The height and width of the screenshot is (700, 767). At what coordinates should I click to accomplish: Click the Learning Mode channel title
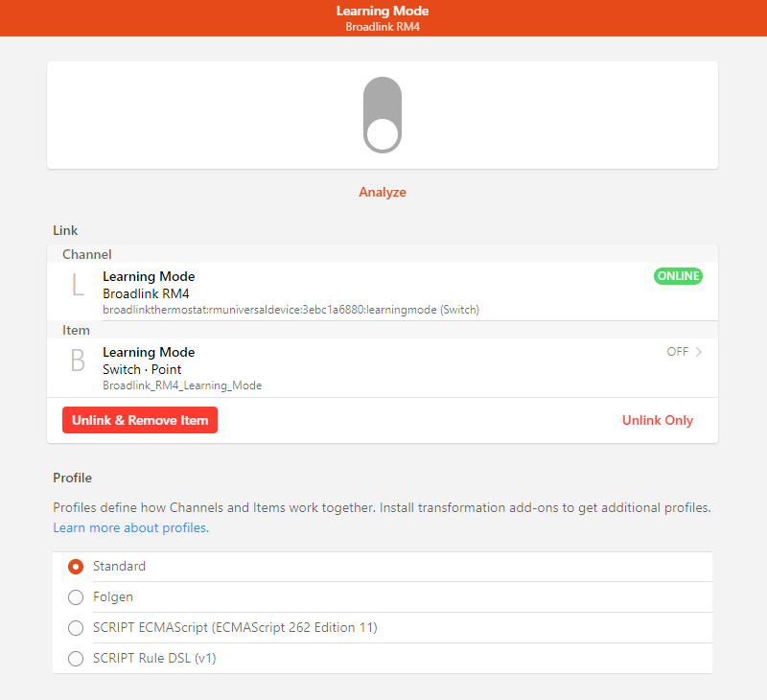(x=149, y=276)
